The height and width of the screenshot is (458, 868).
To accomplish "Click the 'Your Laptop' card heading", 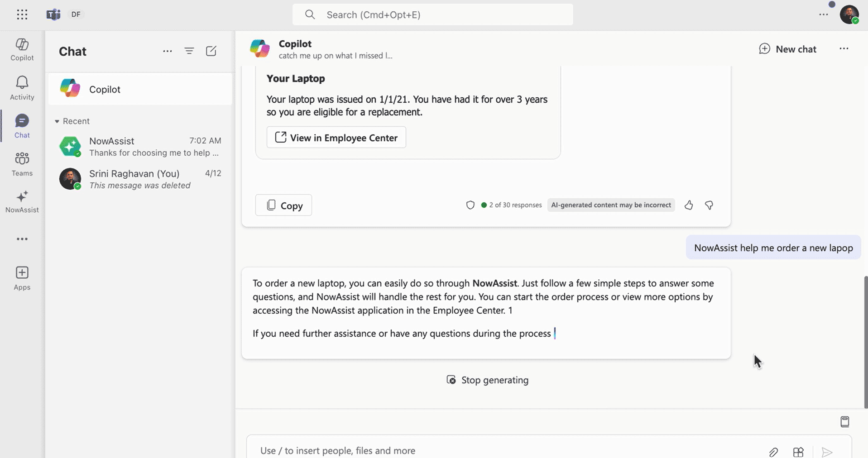I will (296, 78).
